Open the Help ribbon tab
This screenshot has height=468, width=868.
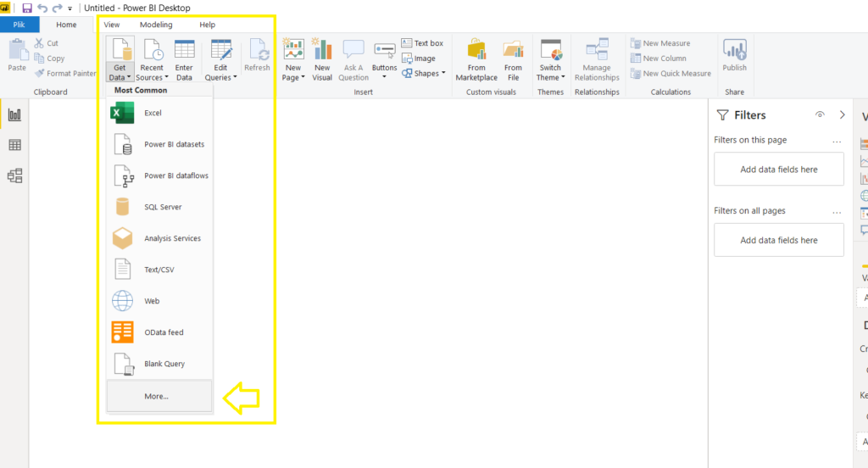click(207, 25)
